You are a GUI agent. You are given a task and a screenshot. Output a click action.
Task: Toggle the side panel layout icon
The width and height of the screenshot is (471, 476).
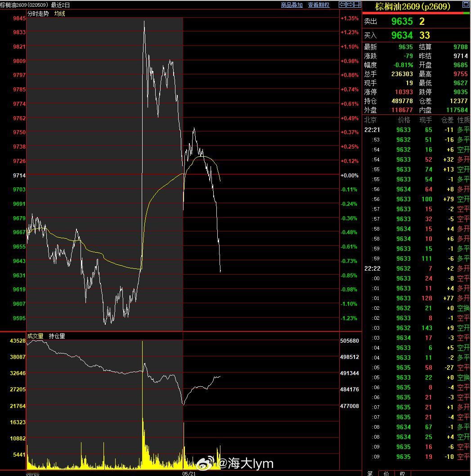tap(358, 5)
